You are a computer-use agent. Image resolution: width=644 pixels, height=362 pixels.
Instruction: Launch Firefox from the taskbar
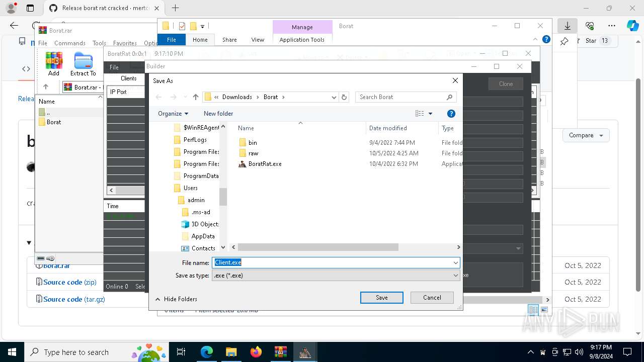(256, 352)
